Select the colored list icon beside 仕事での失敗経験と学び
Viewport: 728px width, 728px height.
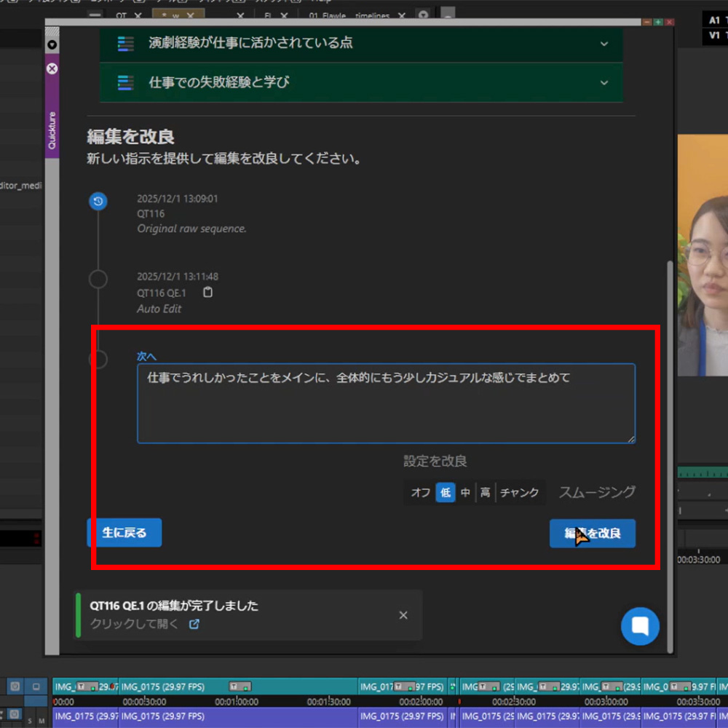pyautogui.click(x=125, y=82)
